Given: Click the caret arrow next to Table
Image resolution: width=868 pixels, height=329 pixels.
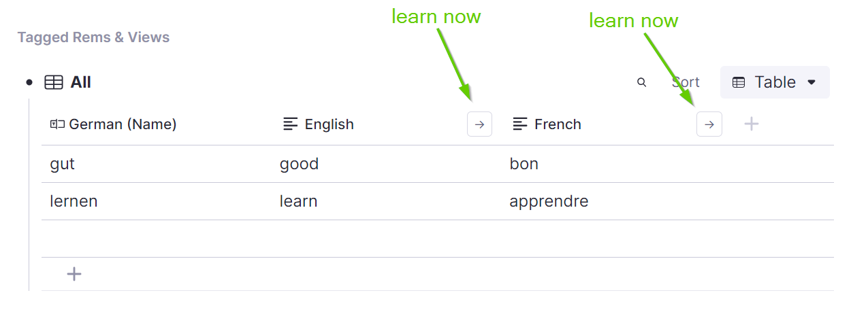Looking at the screenshot, I should point(811,82).
